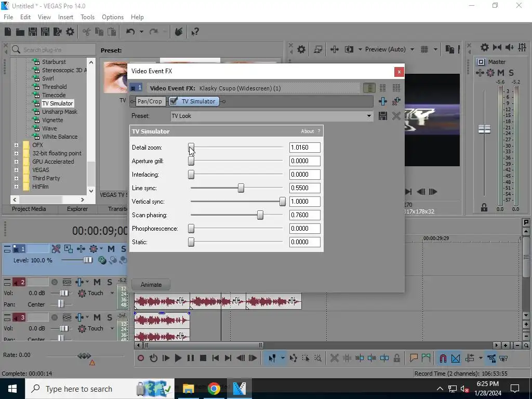The image size is (532, 399).
Task: Mute audio track 2
Action: point(97,282)
